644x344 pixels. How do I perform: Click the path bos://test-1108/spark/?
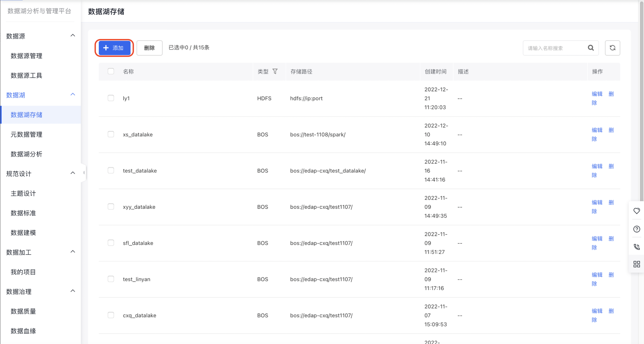pos(318,134)
